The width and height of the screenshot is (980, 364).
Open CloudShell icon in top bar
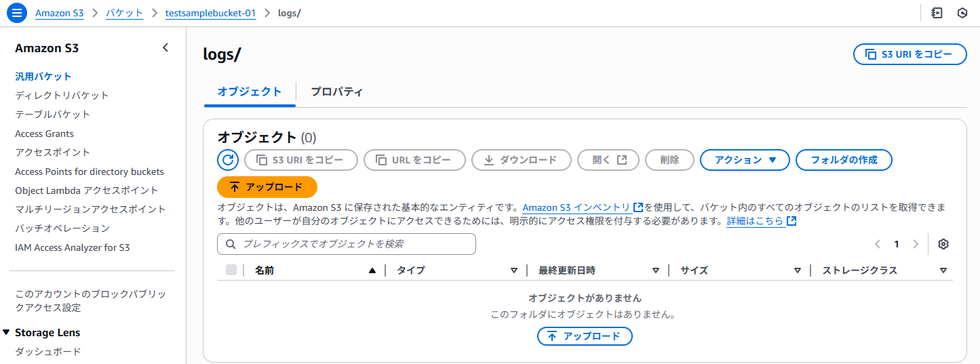[937, 13]
